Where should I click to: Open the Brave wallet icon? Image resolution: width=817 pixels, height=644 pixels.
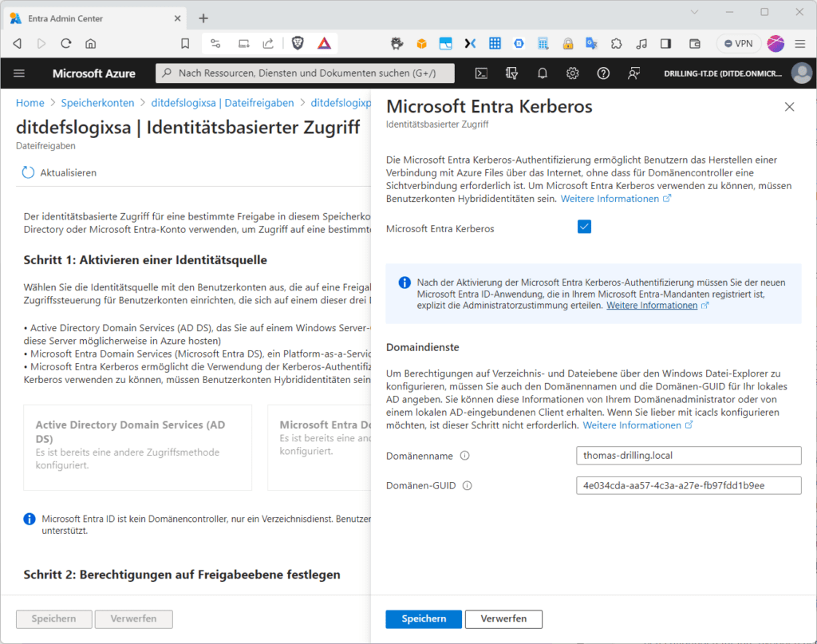[x=695, y=44]
